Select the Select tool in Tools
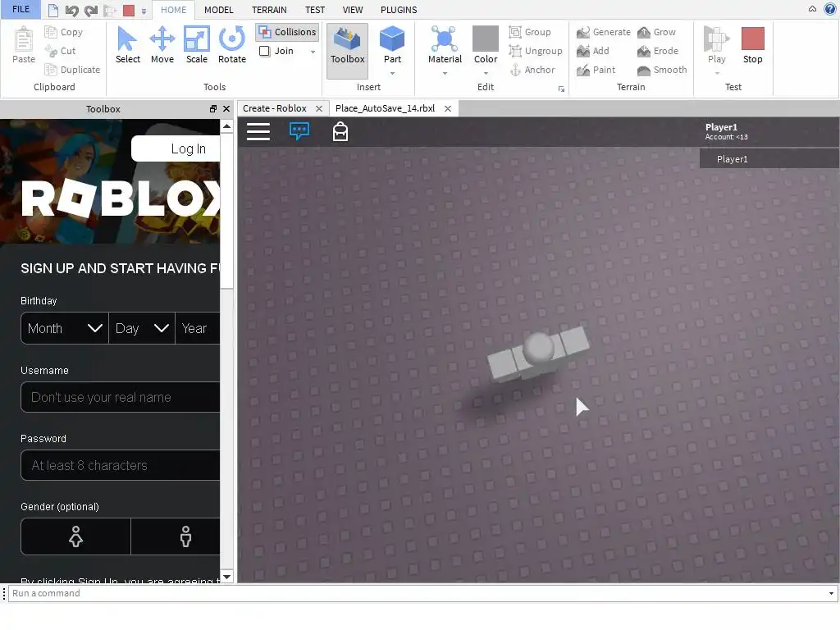840x630 pixels. [x=127, y=45]
